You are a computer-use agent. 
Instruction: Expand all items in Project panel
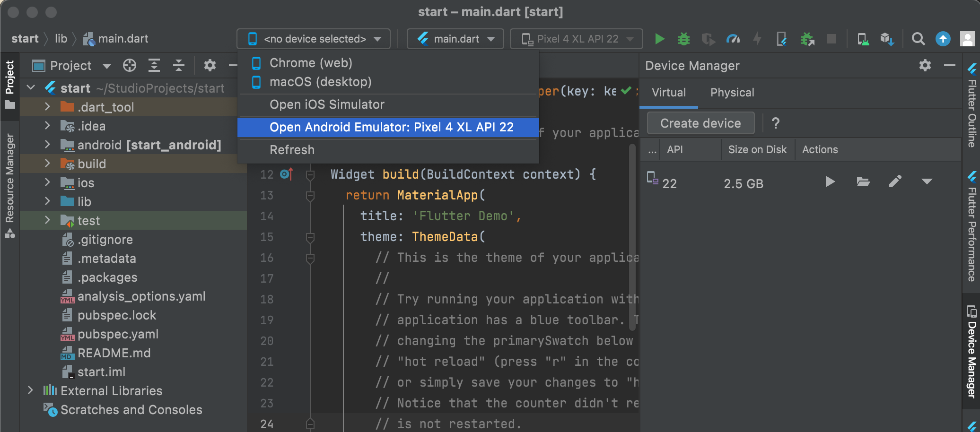tap(154, 65)
